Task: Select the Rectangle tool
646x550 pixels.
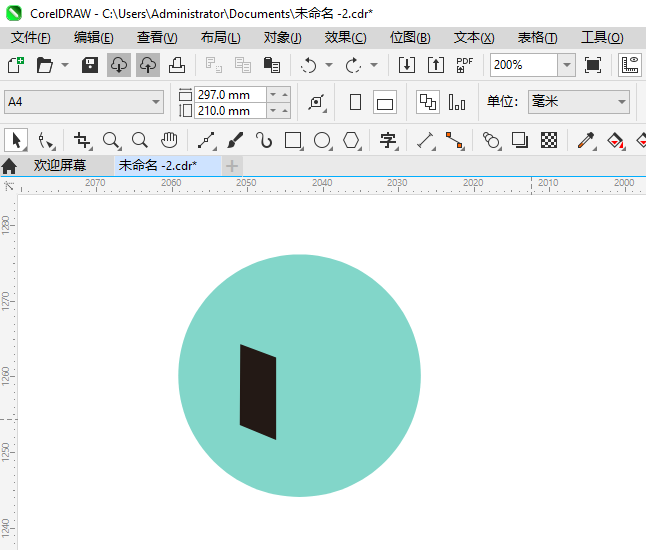Action: click(294, 140)
